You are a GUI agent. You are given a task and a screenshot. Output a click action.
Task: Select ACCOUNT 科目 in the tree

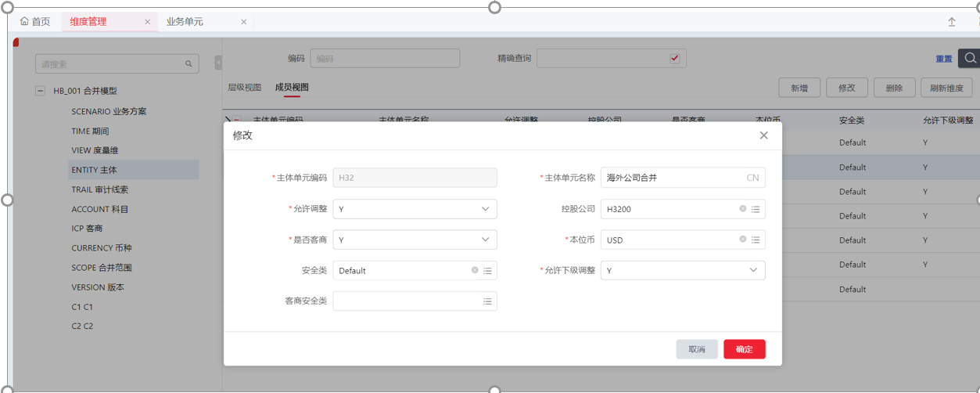(x=100, y=209)
